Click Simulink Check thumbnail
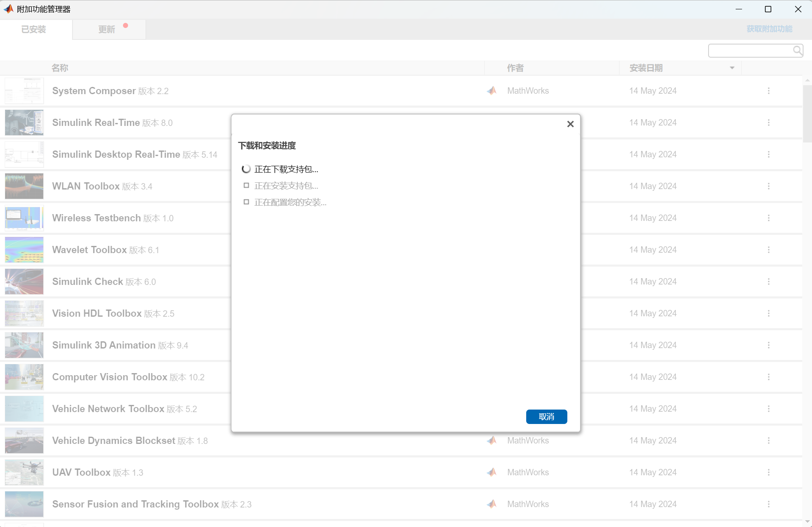Image resolution: width=812 pixels, height=527 pixels. pyautogui.click(x=24, y=282)
